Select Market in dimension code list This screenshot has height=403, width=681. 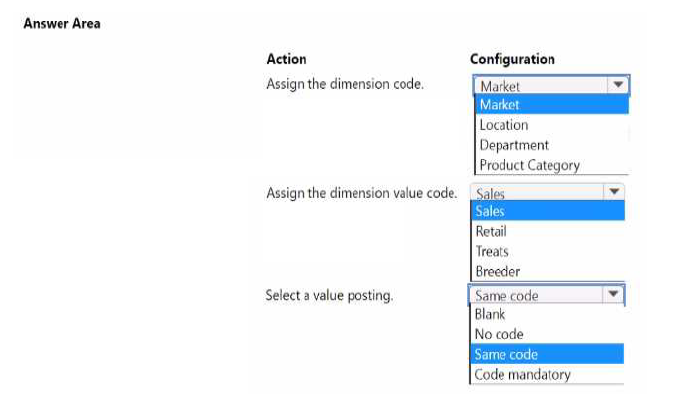[x=552, y=105]
